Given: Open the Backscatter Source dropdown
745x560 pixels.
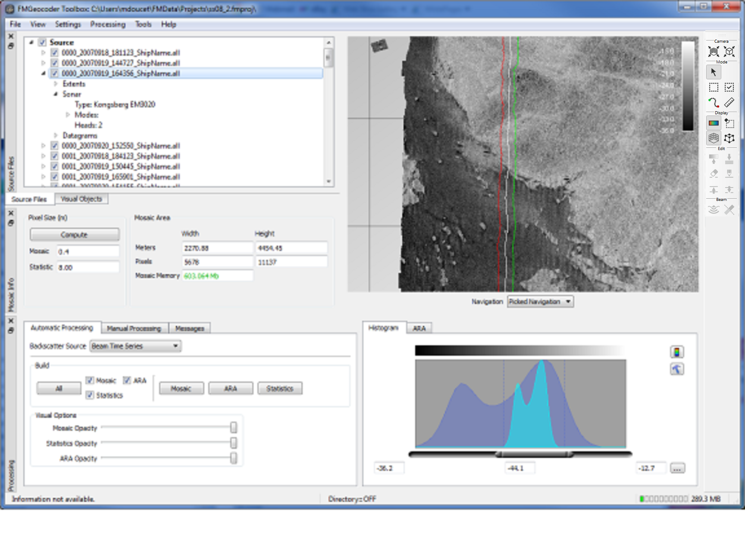Looking at the screenshot, I should [x=135, y=346].
